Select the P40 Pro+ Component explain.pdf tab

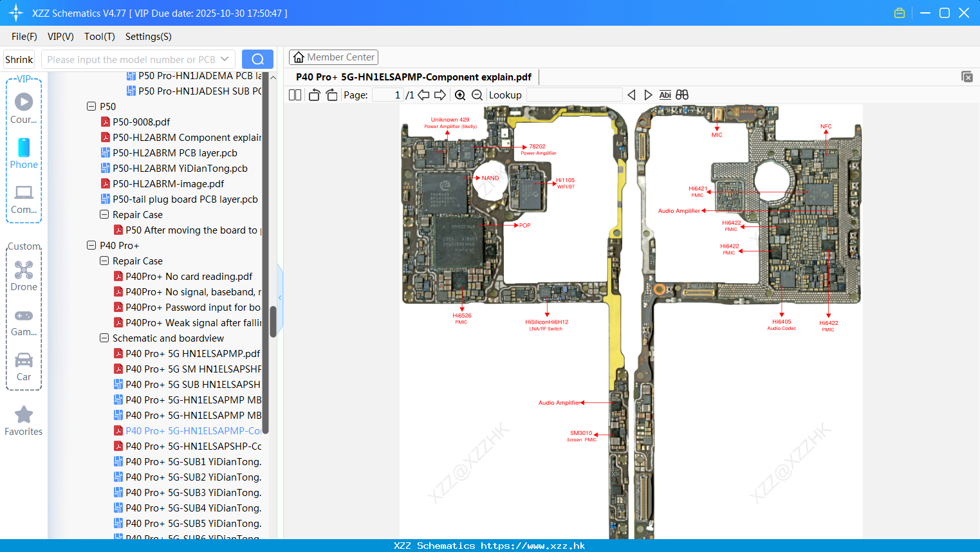(414, 77)
